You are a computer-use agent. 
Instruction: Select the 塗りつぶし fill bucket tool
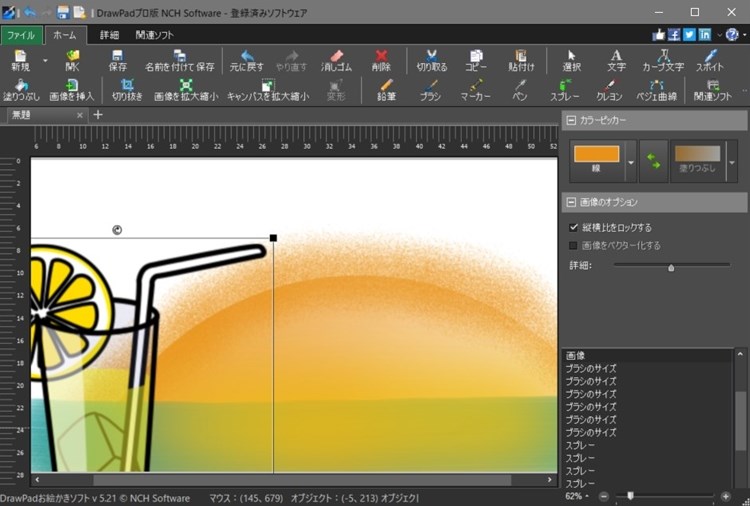coord(21,90)
